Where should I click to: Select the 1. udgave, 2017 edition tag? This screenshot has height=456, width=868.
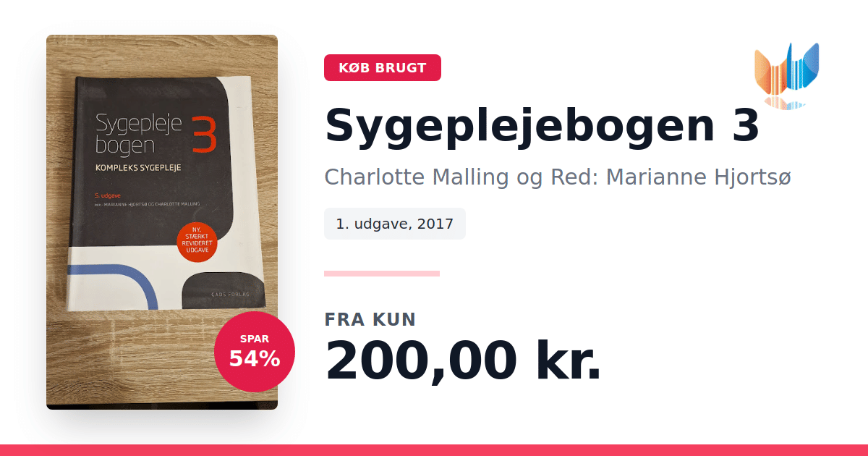click(x=395, y=224)
